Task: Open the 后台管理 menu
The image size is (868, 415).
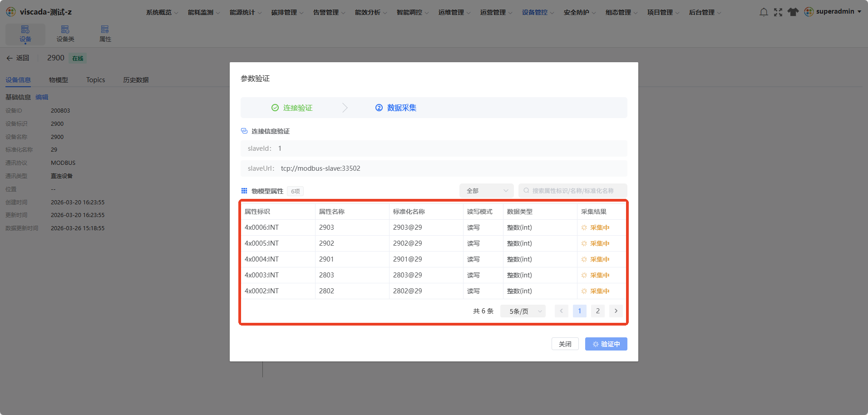Action: [x=705, y=12]
